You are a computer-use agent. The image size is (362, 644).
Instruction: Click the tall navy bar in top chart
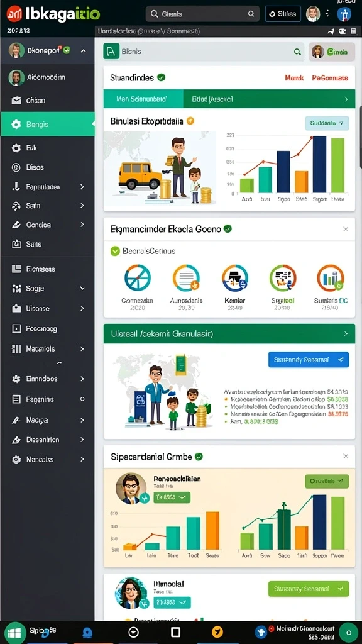(x=319, y=164)
